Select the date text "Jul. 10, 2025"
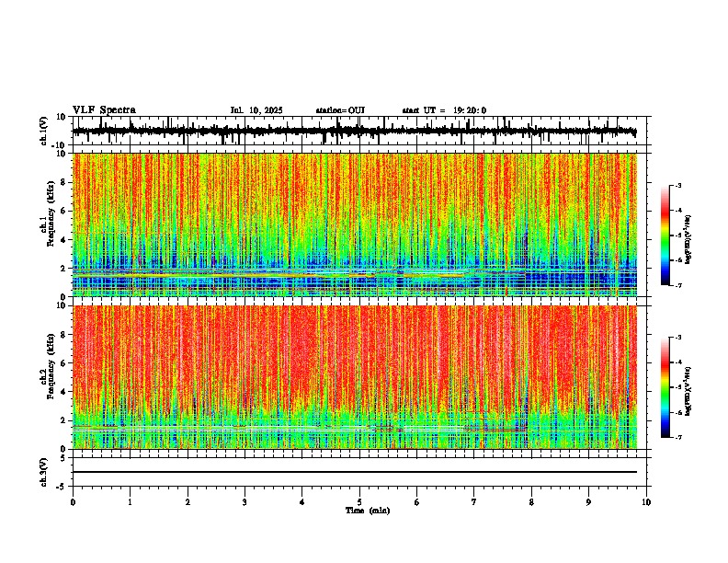The image size is (728, 563). click(256, 110)
